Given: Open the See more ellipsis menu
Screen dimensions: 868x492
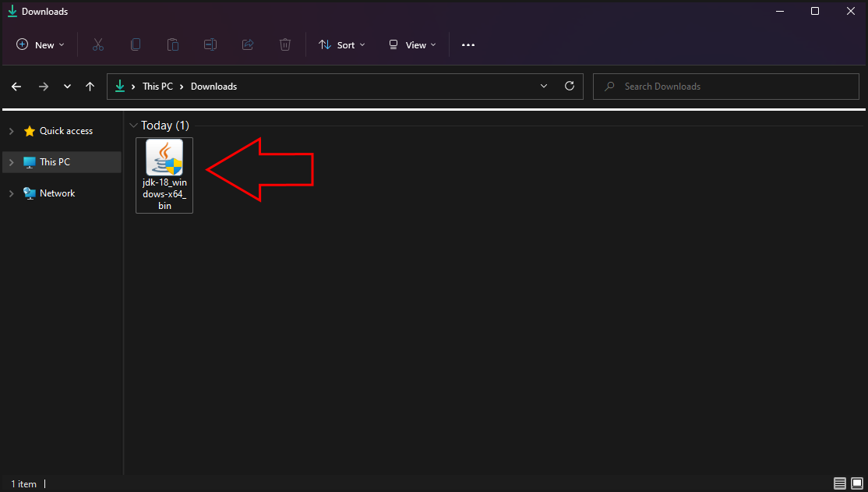Looking at the screenshot, I should pos(468,45).
